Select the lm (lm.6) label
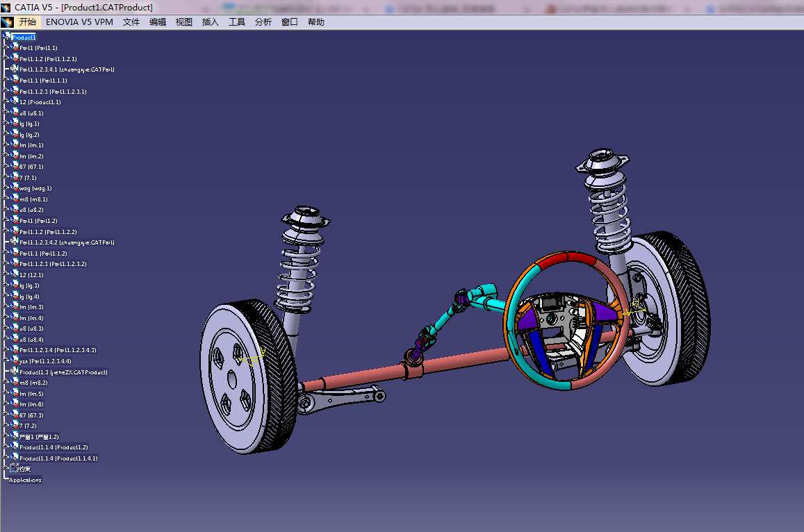Image resolution: width=804 pixels, height=532 pixels. pyautogui.click(x=31, y=404)
